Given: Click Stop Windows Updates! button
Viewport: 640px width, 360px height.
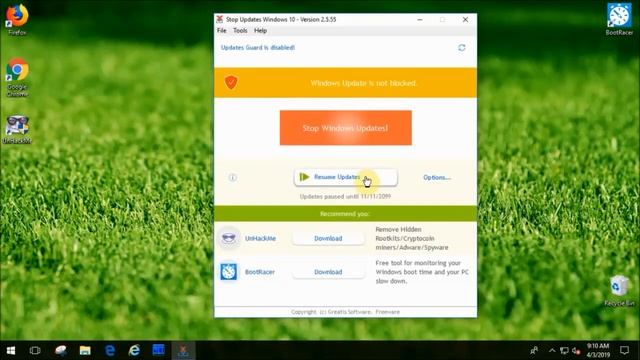Looking at the screenshot, I should [x=346, y=128].
